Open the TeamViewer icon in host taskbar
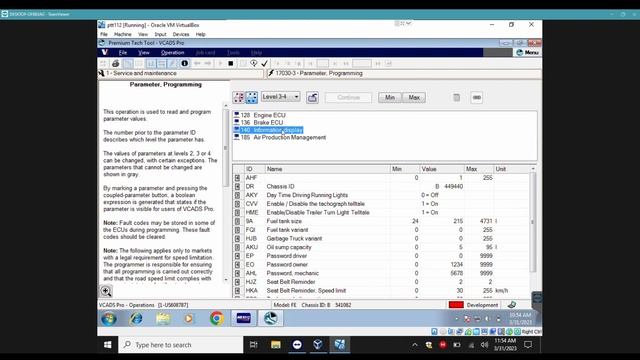This screenshot has height=360, width=640. coord(297,345)
